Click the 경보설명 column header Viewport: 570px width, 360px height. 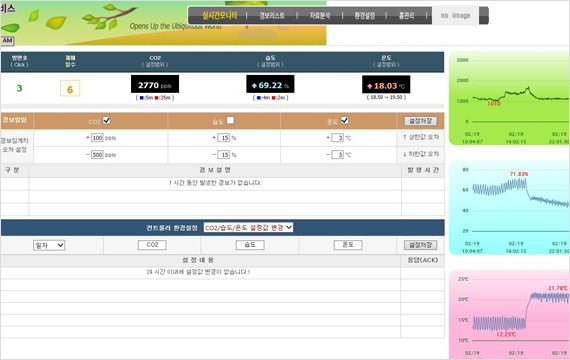pyautogui.click(x=215, y=170)
